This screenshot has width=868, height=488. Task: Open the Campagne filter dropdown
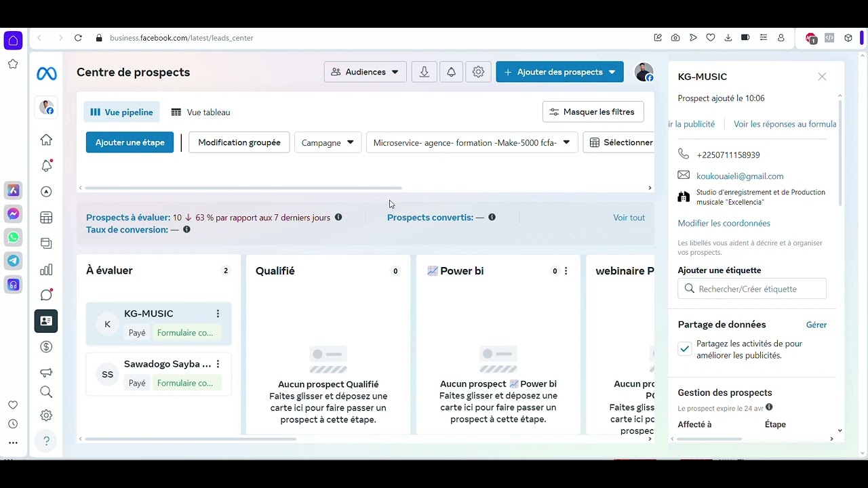(x=328, y=142)
